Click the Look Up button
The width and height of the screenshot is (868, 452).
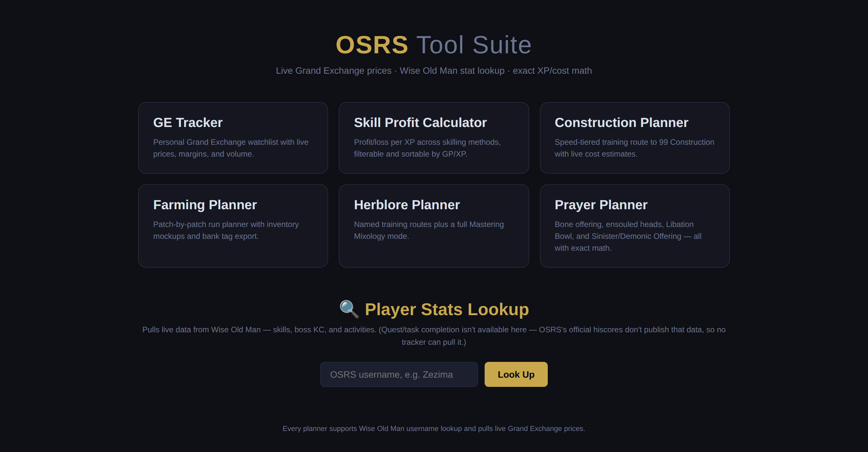coord(516,374)
